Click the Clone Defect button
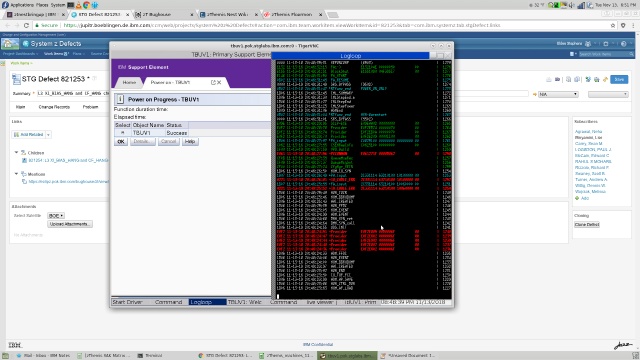Image resolution: width=640 pixels, height=360 pixels. click(x=587, y=225)
